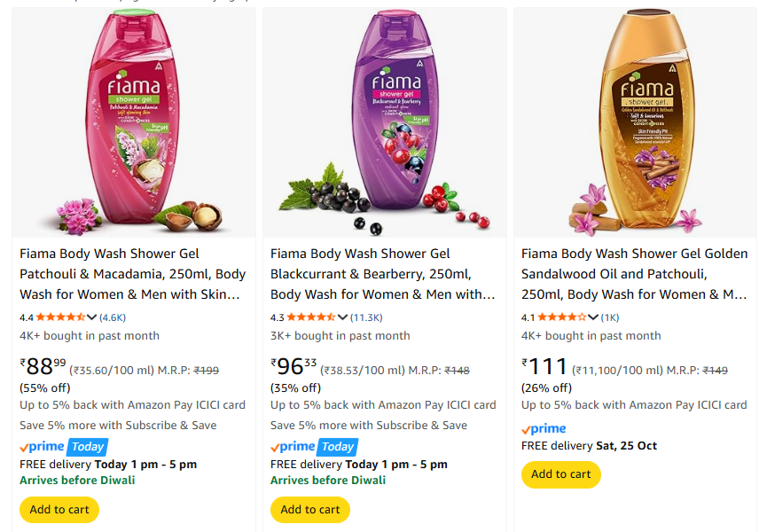Click the ₹111 price of third product
Image resolution: width=759 pixels, height=532 pixels.
(x=544, y=366)
